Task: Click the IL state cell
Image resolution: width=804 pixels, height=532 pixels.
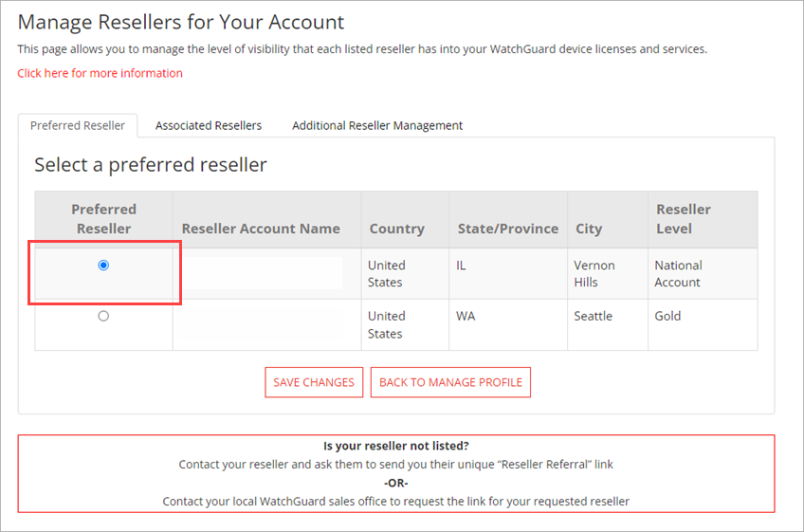Action: point(463,266)
